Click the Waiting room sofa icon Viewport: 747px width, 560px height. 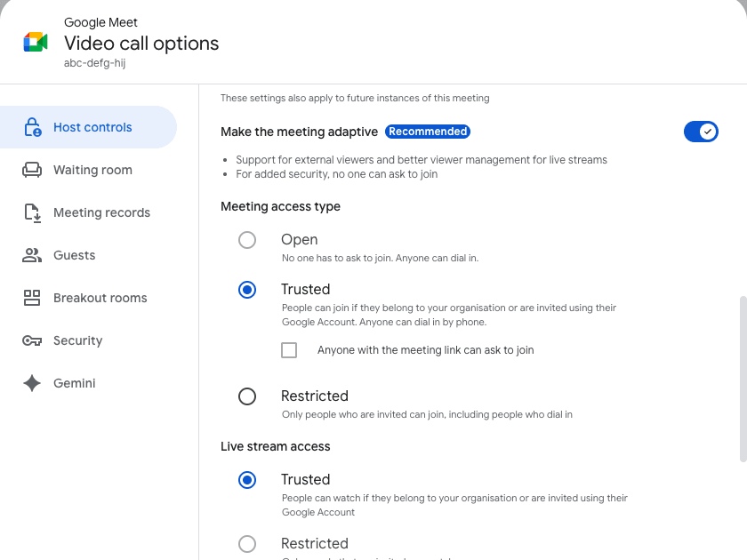click(x=32, y=170)
